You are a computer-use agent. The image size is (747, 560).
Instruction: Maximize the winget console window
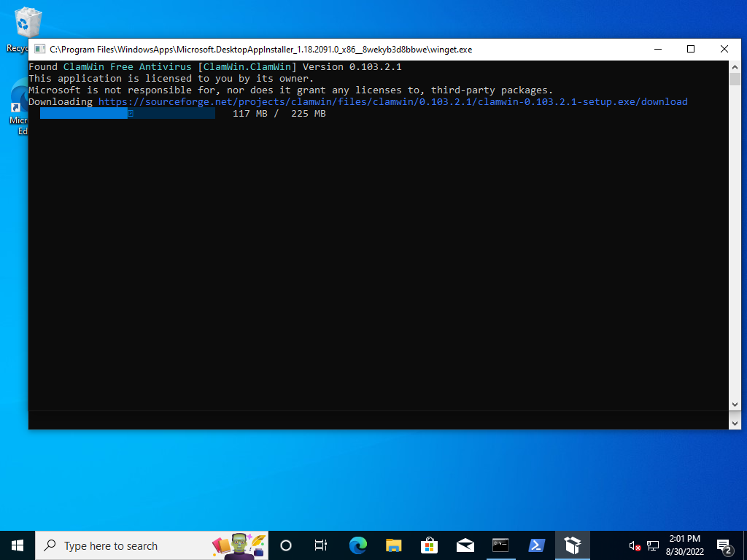point(691,49)
